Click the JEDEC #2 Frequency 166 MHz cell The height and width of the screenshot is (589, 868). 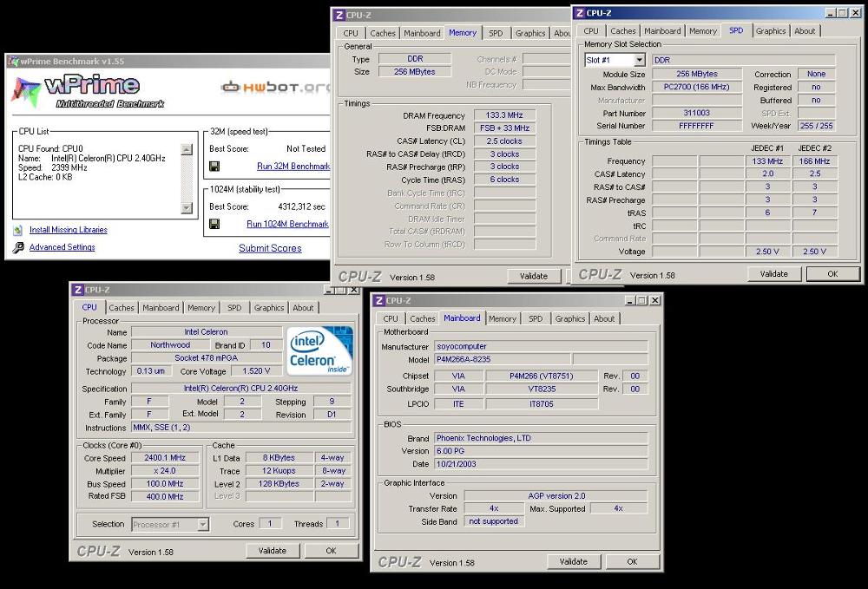tap(814, 161)
